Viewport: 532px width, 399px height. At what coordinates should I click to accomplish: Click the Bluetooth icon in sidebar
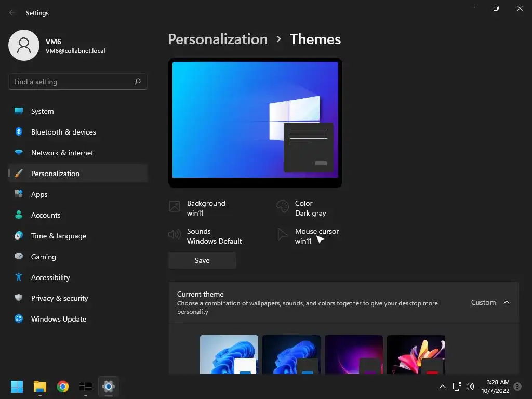point(19,131)
